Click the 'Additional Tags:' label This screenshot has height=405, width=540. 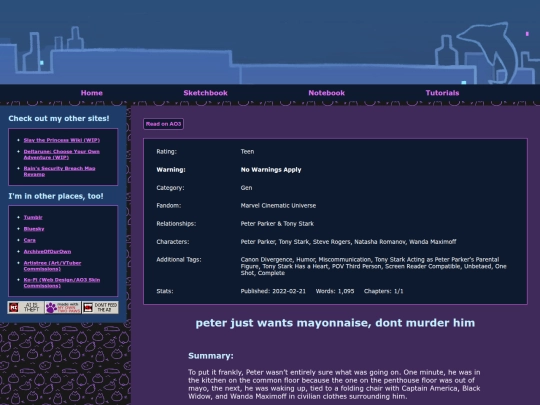coord(179,260)
